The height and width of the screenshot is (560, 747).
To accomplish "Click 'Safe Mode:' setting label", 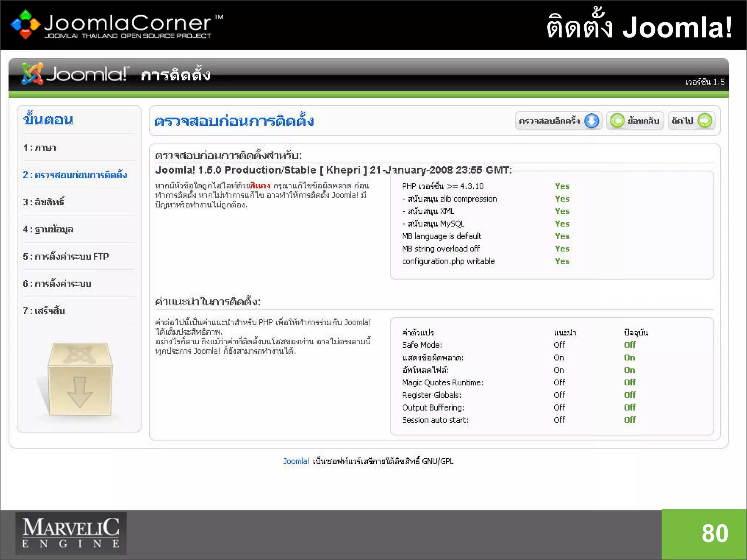I will (x=422, y=345).
